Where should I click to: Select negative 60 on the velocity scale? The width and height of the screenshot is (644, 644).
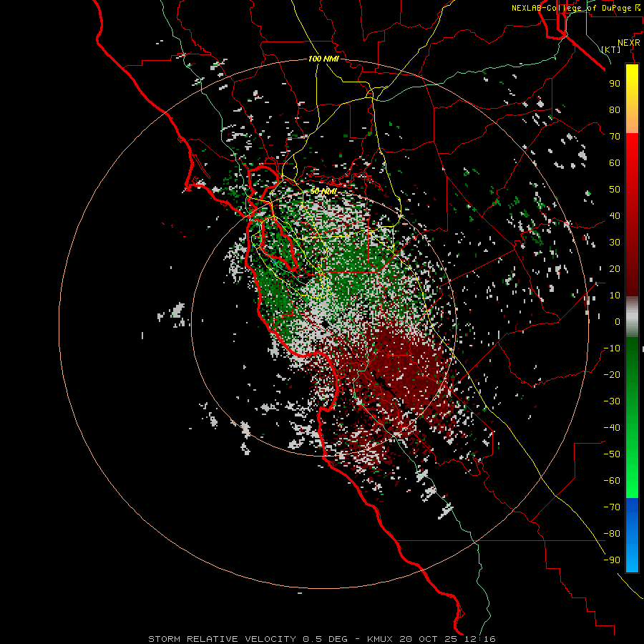tap(612, 481)
